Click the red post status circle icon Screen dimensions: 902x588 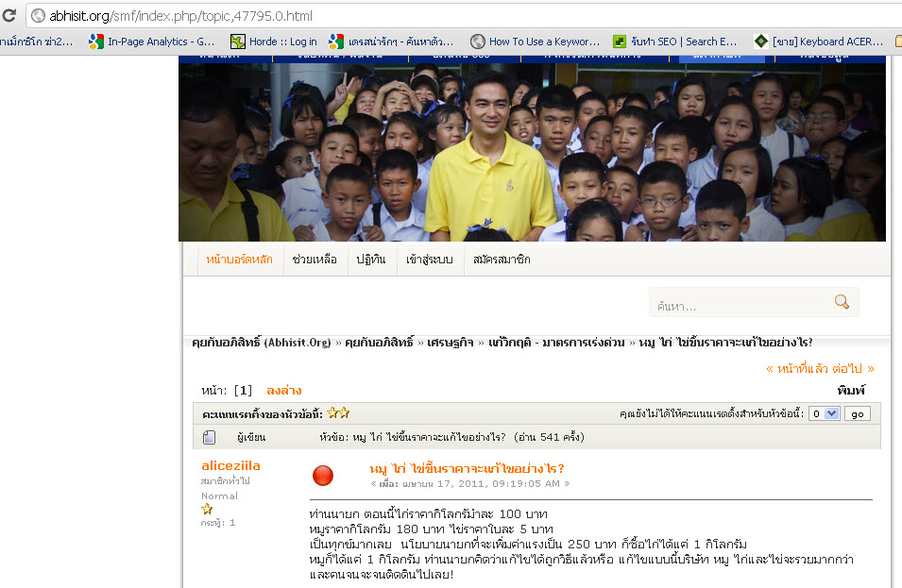point(323,476)
